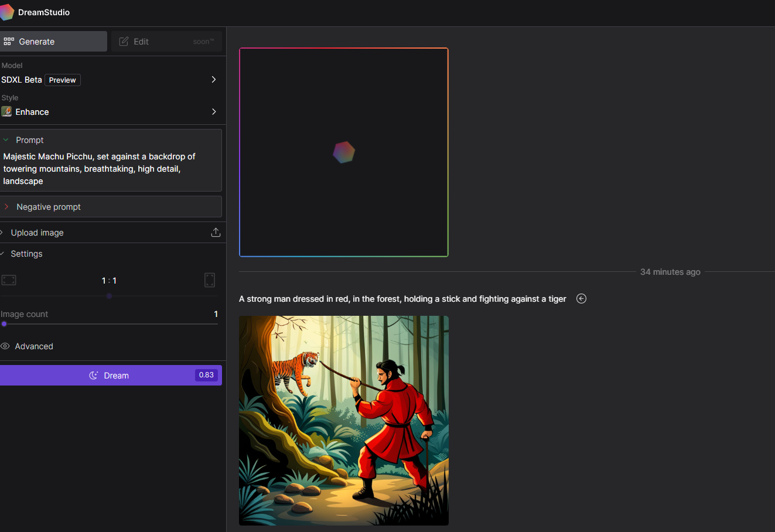Click the DreamStudio logo icon
775x532 pixels.
pyautogui.click(x=6, y=12)
